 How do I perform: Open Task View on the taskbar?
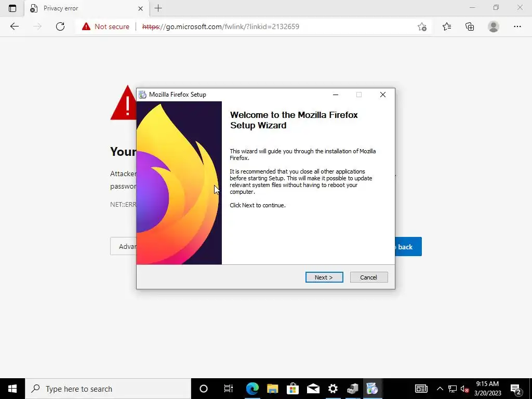coord(229,389)
